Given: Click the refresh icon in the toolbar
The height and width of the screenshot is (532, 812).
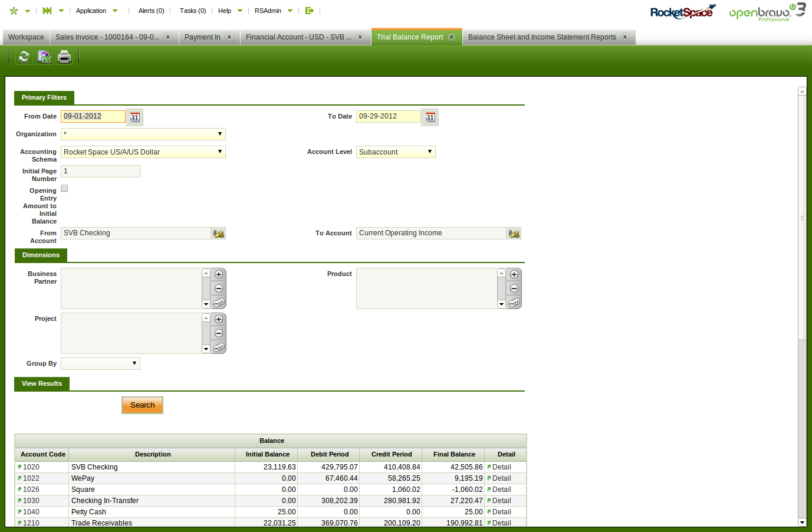Looking at the screenshot, I should tap(24, 57).
